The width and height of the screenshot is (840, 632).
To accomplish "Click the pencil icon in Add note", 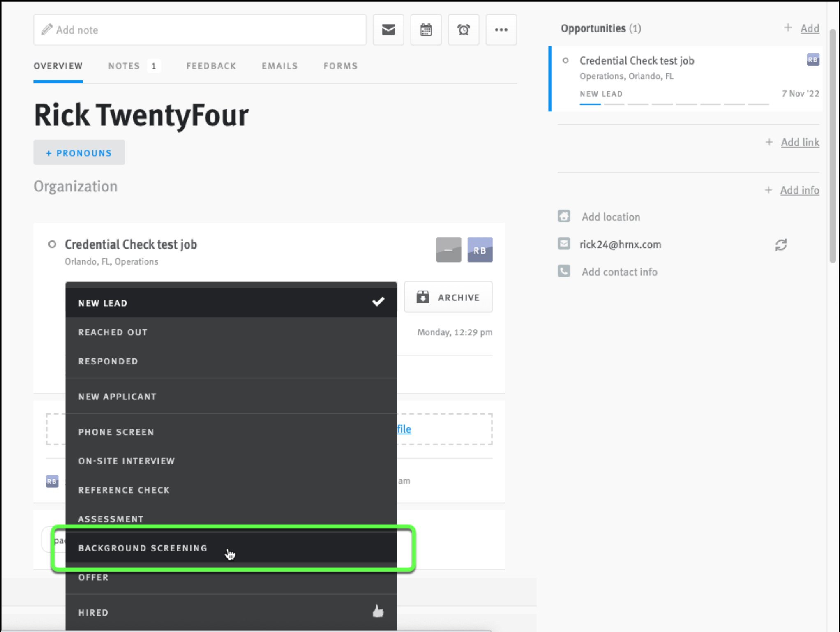I will coord(47,30).
